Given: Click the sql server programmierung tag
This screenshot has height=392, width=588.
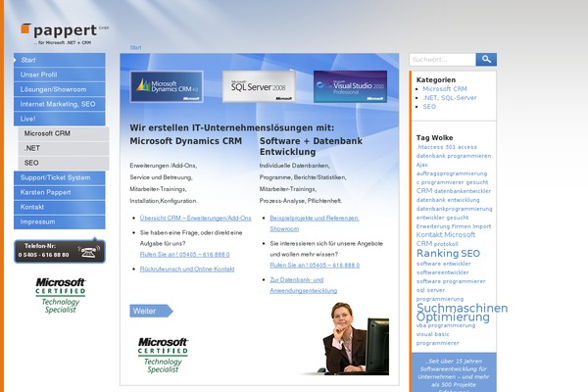Looking at the screenshot, I should coord(440,294).
